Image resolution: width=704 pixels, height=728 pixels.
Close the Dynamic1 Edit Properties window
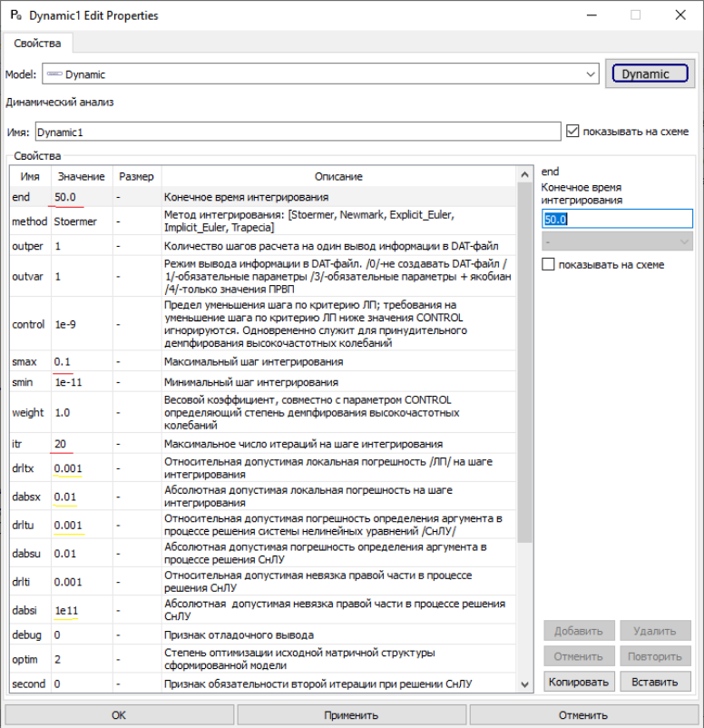[x=680, y=15]
